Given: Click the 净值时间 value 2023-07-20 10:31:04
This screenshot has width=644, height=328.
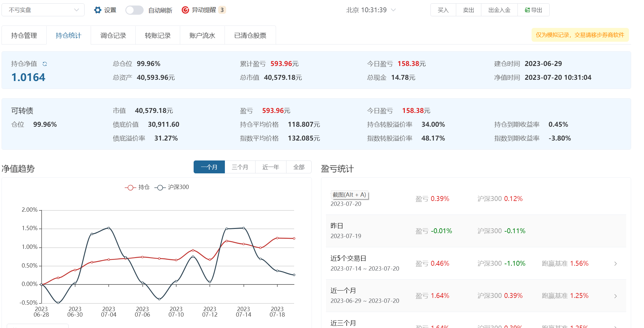Looking at the screenshot, I should [558, 78].
